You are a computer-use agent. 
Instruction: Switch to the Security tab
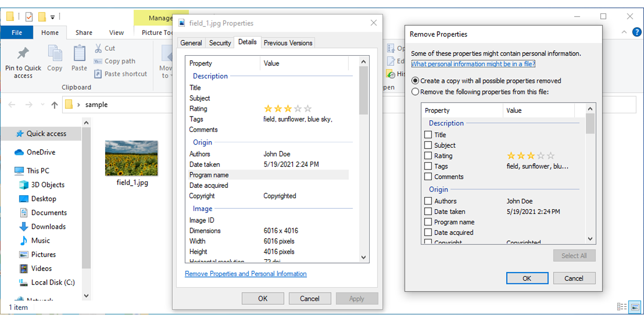220,43
